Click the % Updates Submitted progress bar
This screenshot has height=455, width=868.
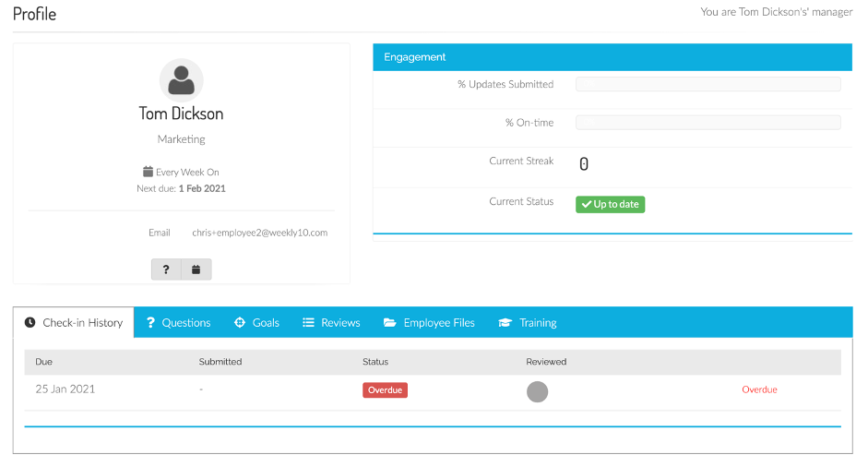click(x=707, y=84)
